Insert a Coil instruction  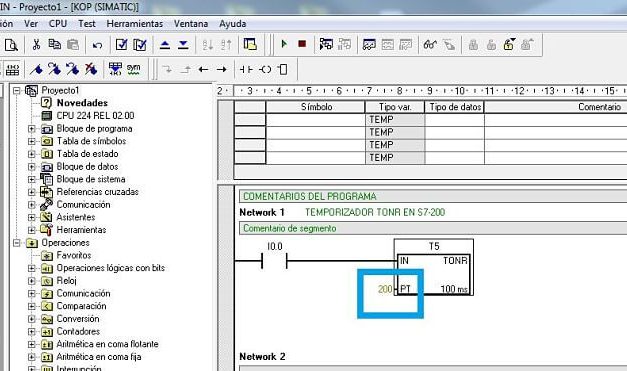(265, 70)
